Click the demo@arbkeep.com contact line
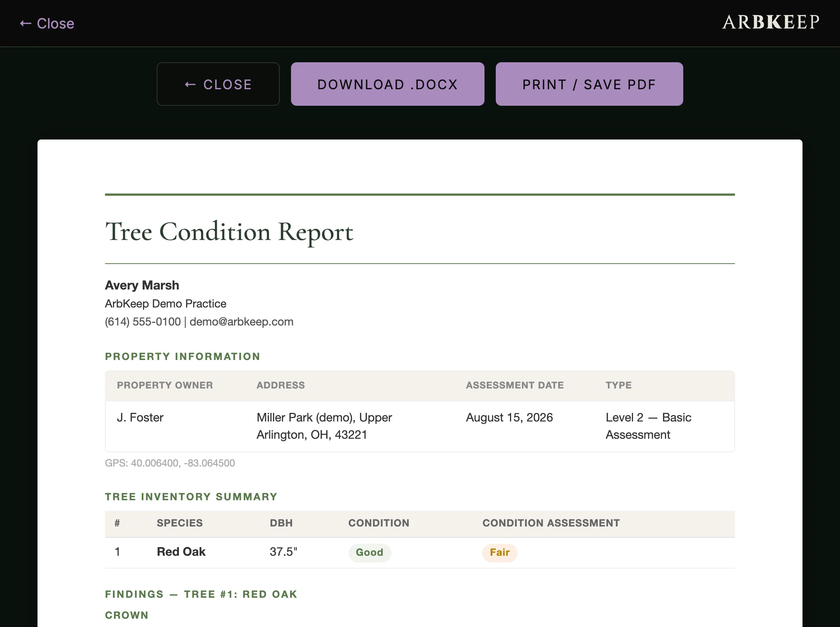 tap(199, 322)
